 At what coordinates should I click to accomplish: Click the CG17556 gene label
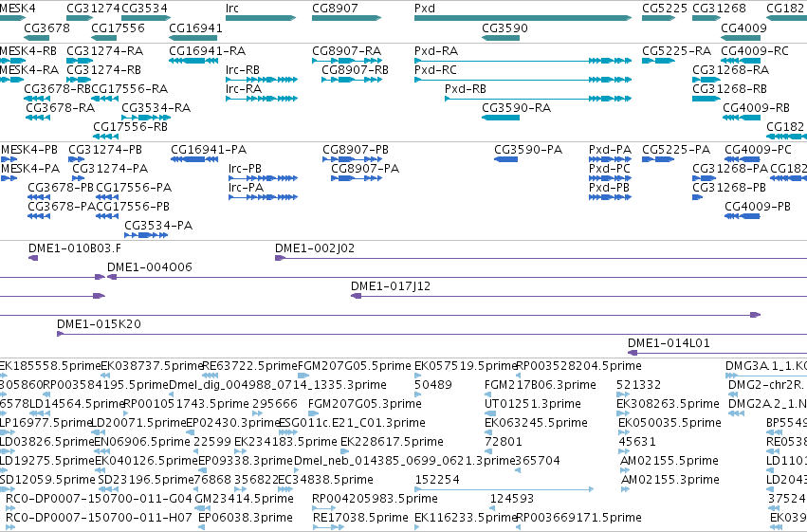(x=118, y=28)
